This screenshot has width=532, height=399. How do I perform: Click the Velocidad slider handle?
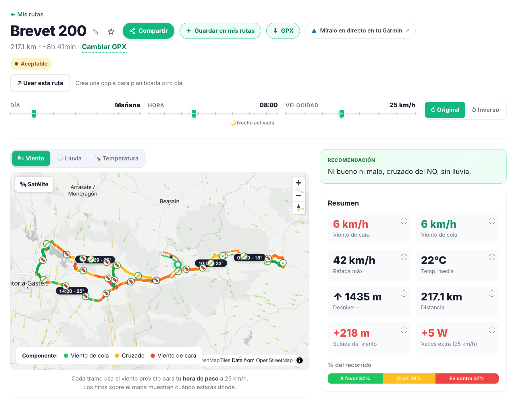pos(342,114)
